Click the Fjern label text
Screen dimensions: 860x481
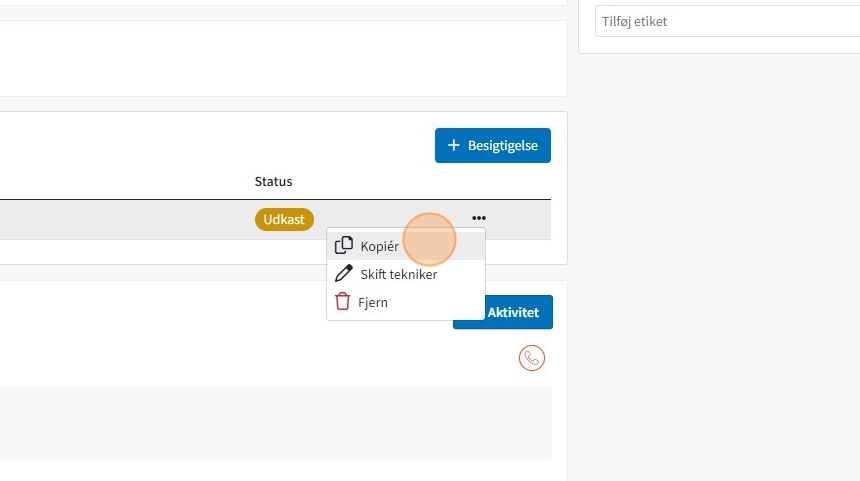pos(373,302)
